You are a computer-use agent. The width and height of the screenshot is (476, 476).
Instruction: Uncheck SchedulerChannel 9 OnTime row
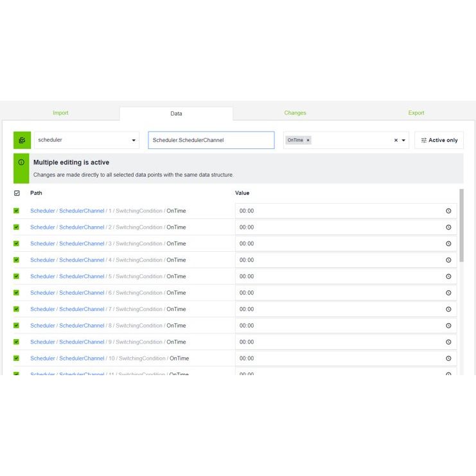(17, 342)
